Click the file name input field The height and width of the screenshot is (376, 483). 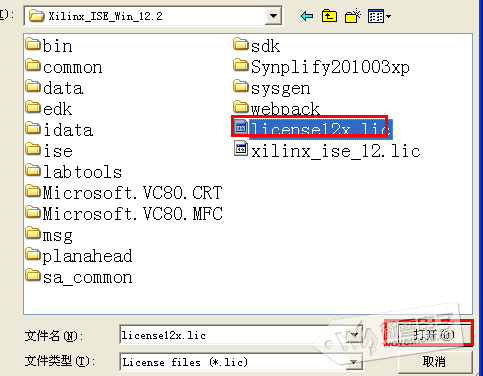click(233, 335)
